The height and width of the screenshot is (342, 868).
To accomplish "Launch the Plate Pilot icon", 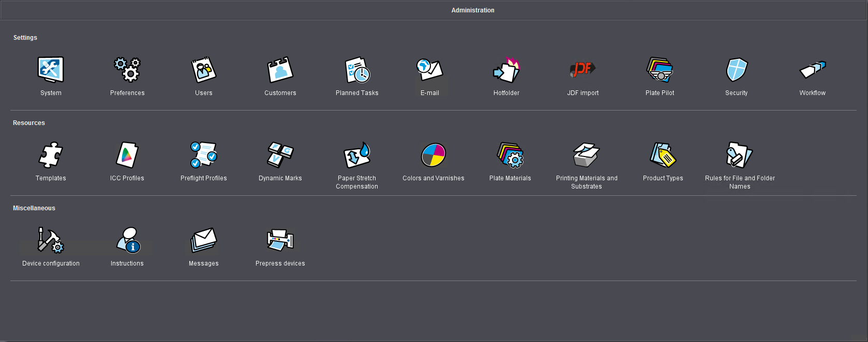I will (660, 70).
